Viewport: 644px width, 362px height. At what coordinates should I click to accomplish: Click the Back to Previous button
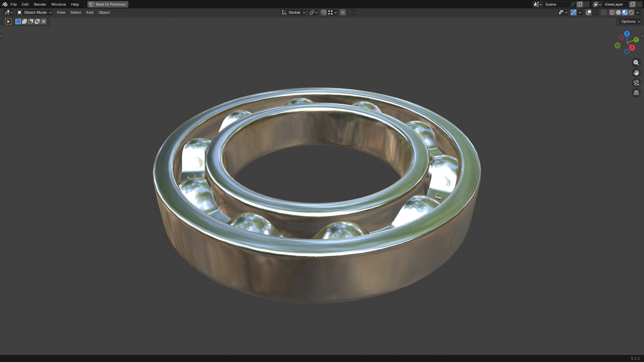108,4
